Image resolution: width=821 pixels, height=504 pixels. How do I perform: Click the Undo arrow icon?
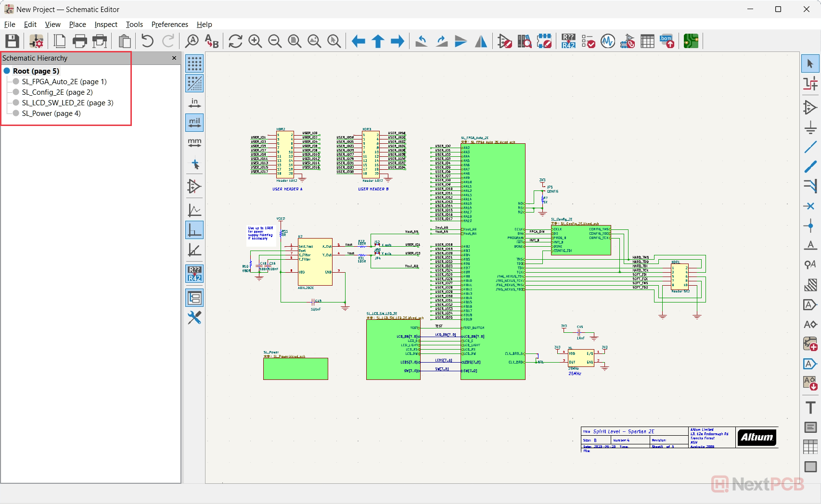[147, 41]
